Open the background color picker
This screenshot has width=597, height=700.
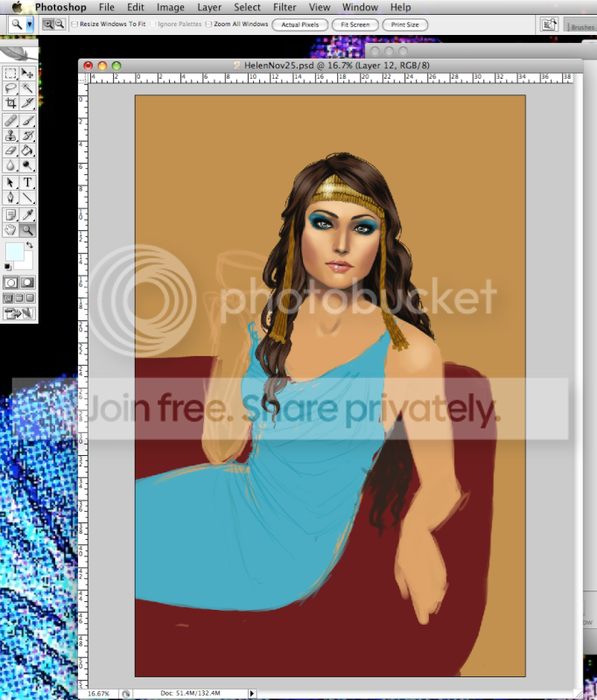28,263
